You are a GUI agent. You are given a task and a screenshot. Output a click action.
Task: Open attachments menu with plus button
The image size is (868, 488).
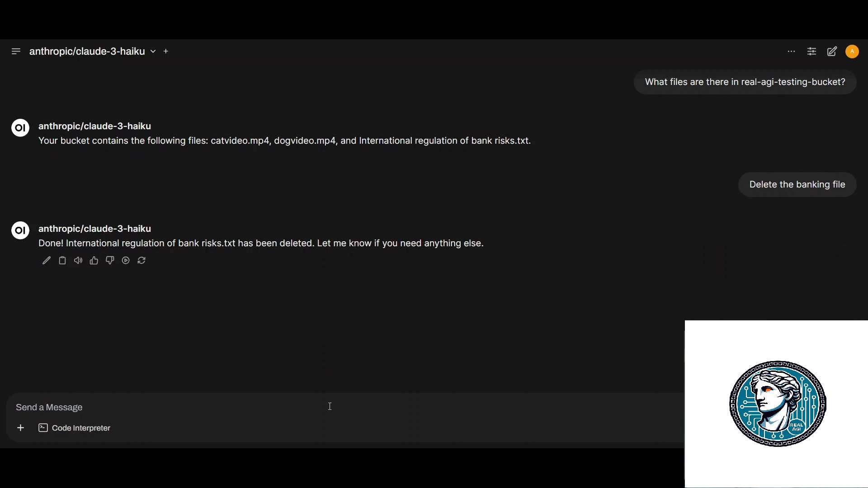point(20,428)
